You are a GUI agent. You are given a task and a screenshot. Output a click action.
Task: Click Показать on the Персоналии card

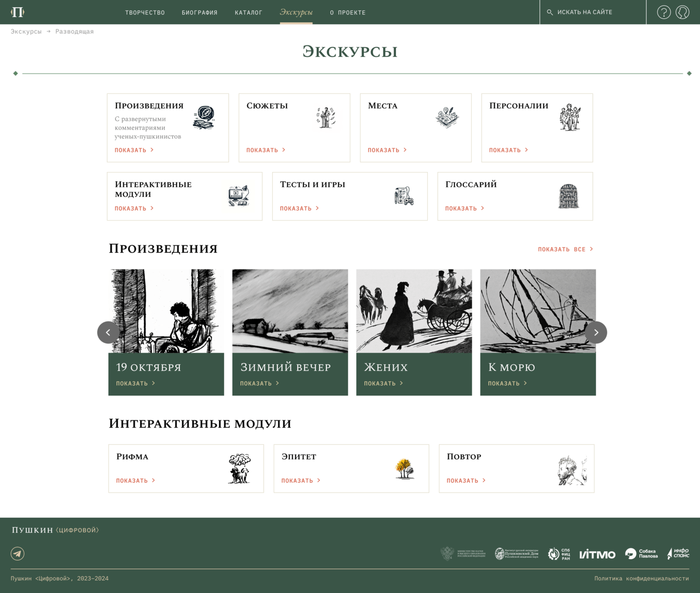pos(509,150)
